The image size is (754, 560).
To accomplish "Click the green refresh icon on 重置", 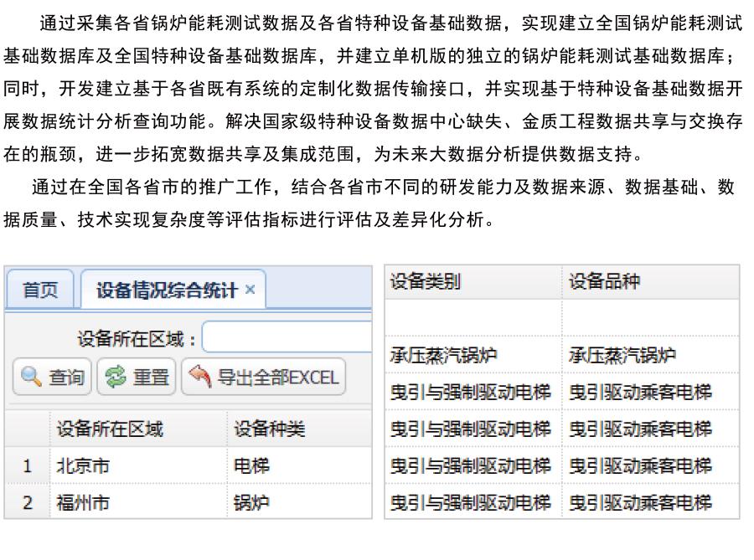I will (x=116, y=378).
